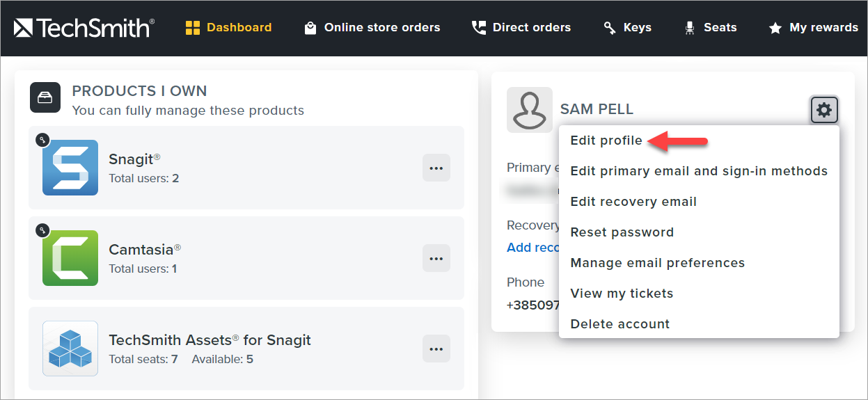Open Snagit's three-dot options menu

coord(436,168)
